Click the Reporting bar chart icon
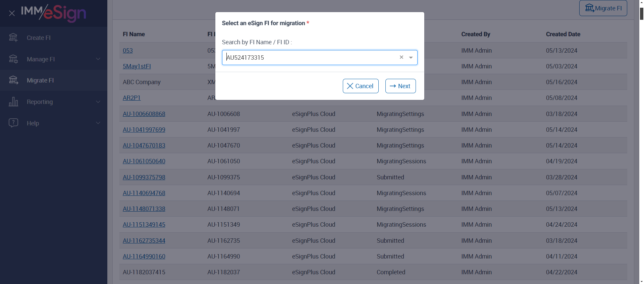 pyautogui.click(x=13, y=102)
